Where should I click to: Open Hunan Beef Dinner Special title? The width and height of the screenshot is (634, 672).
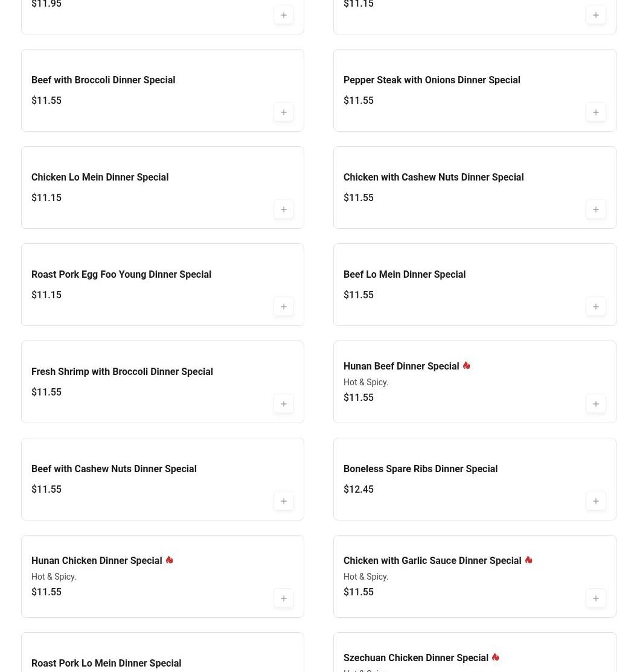point(401,366)
